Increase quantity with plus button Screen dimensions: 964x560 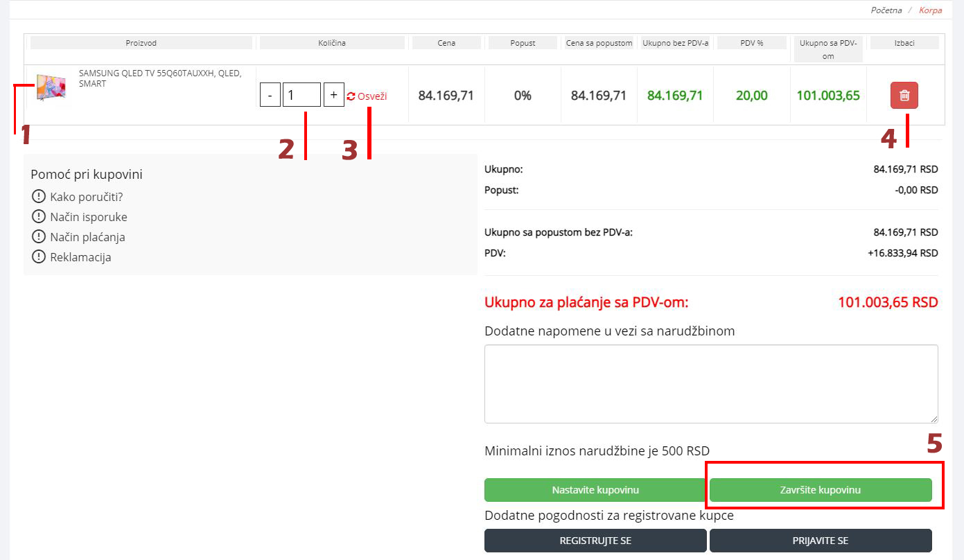tap(333, 95)
